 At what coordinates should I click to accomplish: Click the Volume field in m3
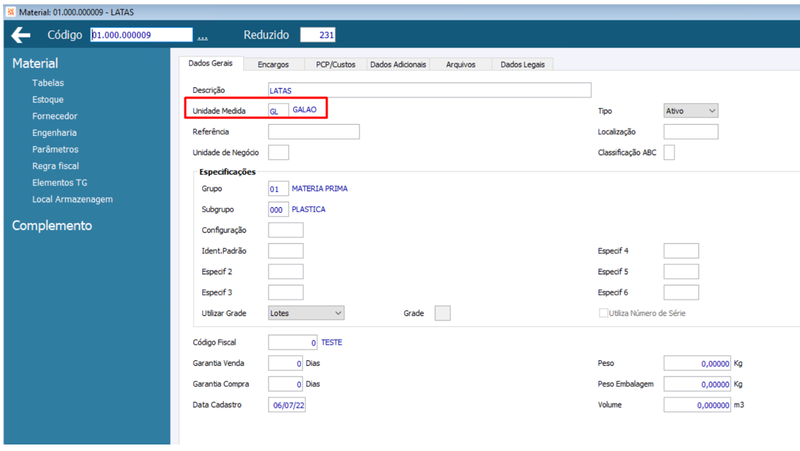(x=697, y=405)
